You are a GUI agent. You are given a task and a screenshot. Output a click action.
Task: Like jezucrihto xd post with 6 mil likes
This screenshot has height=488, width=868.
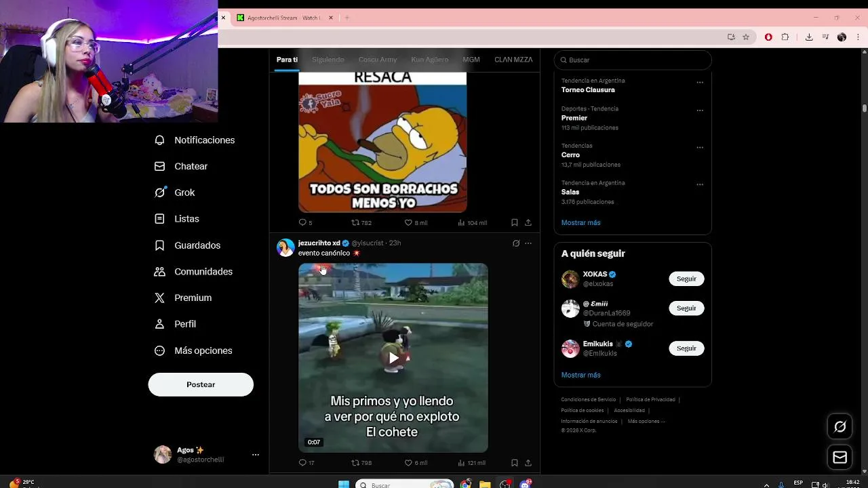click(416, 463)
